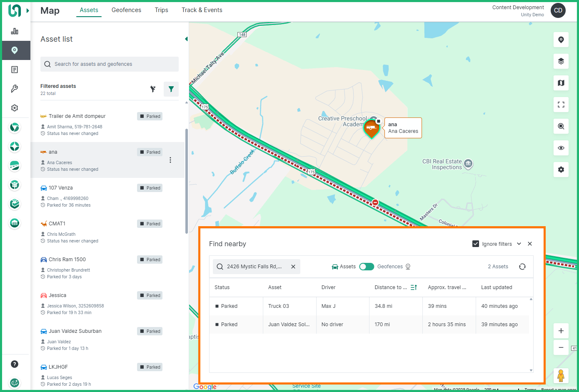The image size is (579, 392).
Task: Open the dashboard bar chart sidebar icon
Action: pos(15,31)
